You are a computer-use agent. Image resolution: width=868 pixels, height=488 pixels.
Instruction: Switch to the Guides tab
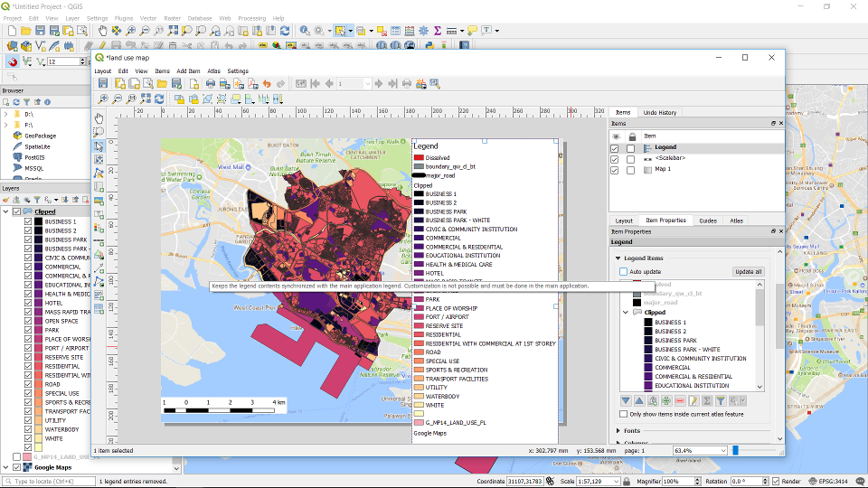(x=707, y=221)
